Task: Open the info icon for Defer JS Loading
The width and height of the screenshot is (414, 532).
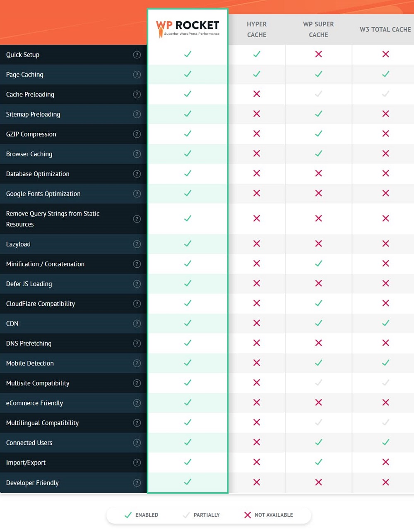Action: (137, 284)
